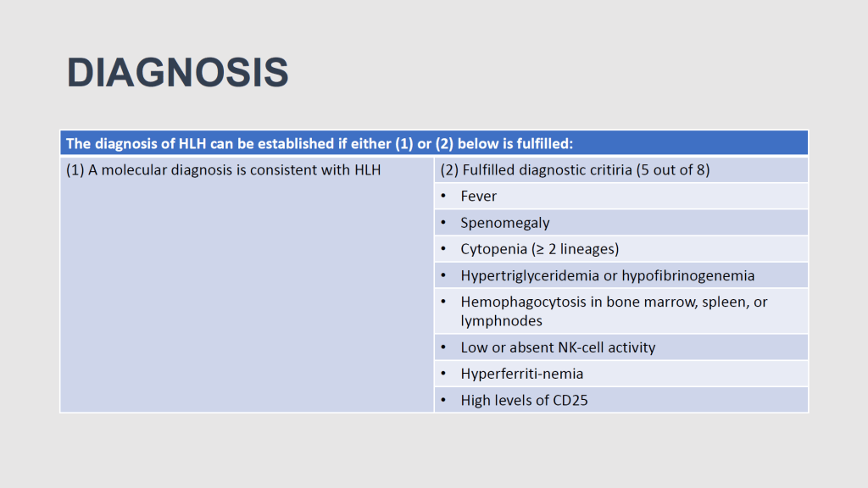The width and height of the screenshot is (868, 488).
Task: Click the bullet before Hyperferriti-nemia
Action: click(445, 374)
